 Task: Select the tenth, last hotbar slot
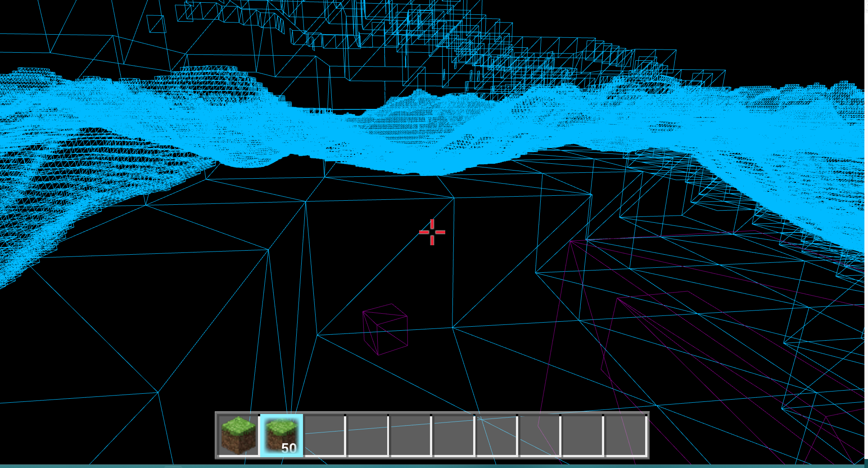pos(626,435)
